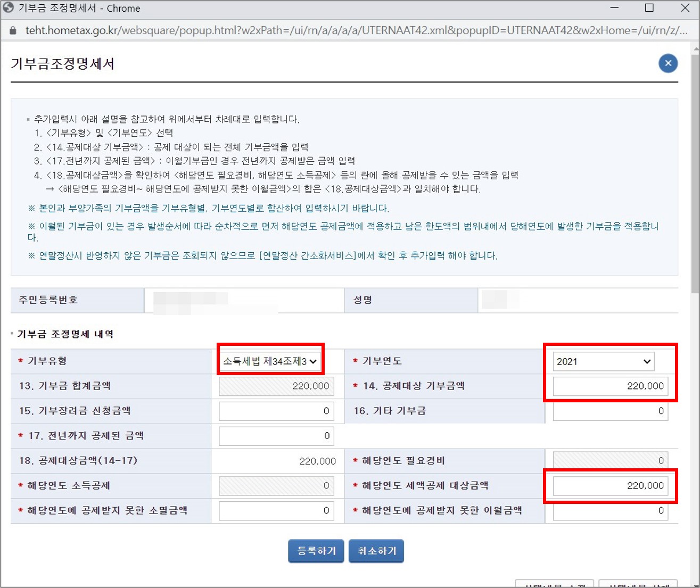Image resolution: width=700 pixels, height=588 pixels.
Task: Click the 기부금 조정명세서 - Chrome window title
Action: click(79, 8)
